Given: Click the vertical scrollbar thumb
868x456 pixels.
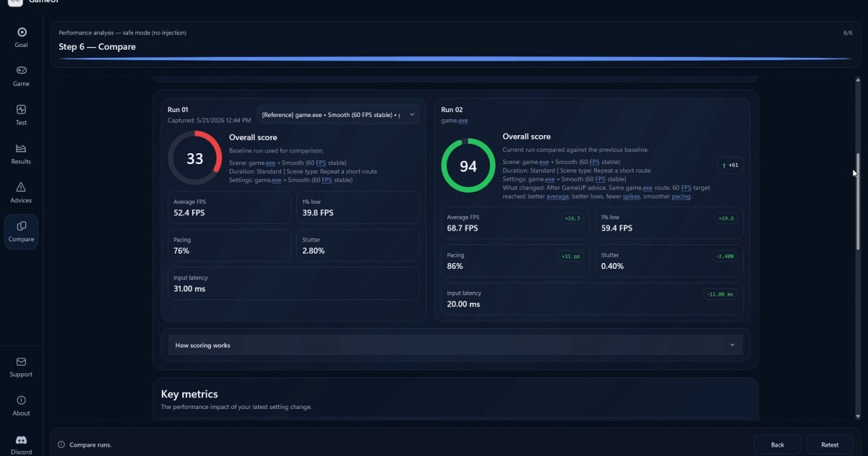Looking at the screenshot, I should click(859, 202).
